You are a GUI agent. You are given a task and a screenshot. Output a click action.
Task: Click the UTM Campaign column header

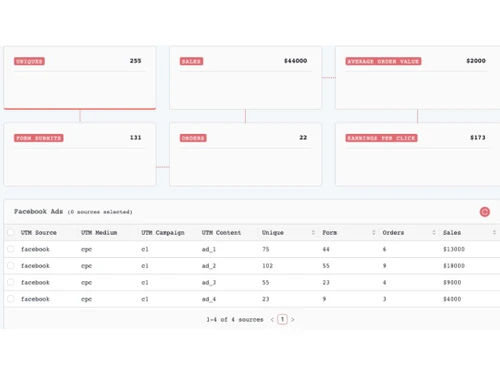pyautogui.click(x=163, y=233)
